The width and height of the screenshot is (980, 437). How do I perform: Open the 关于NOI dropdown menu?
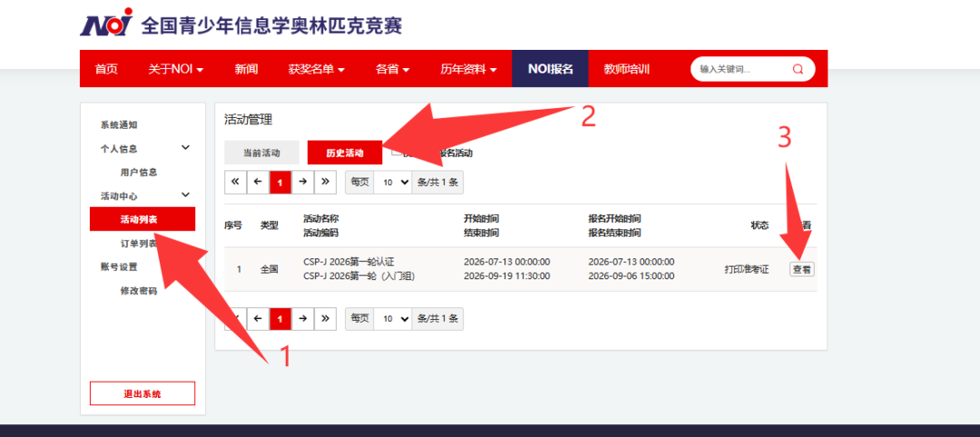point(176,69)
